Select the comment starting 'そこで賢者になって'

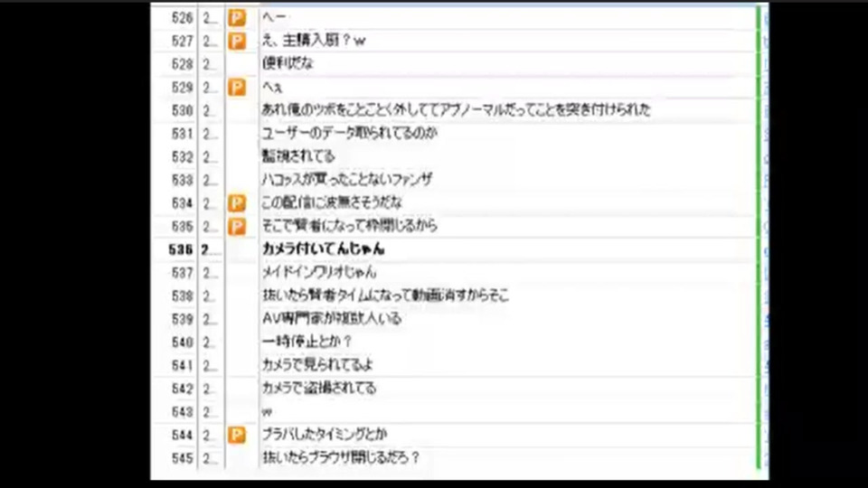point(350,226)
